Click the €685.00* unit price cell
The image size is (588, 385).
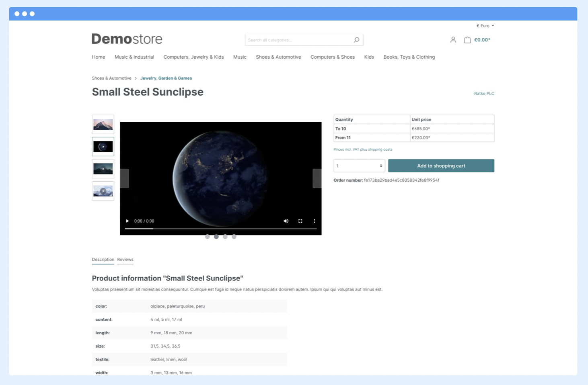(452, 129)
